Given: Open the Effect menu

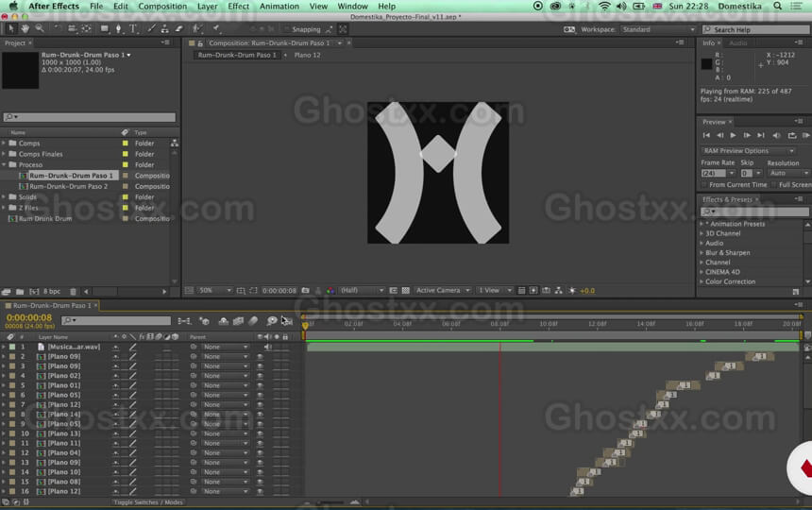Looking at the screenshot, I should tap(238, 7).
